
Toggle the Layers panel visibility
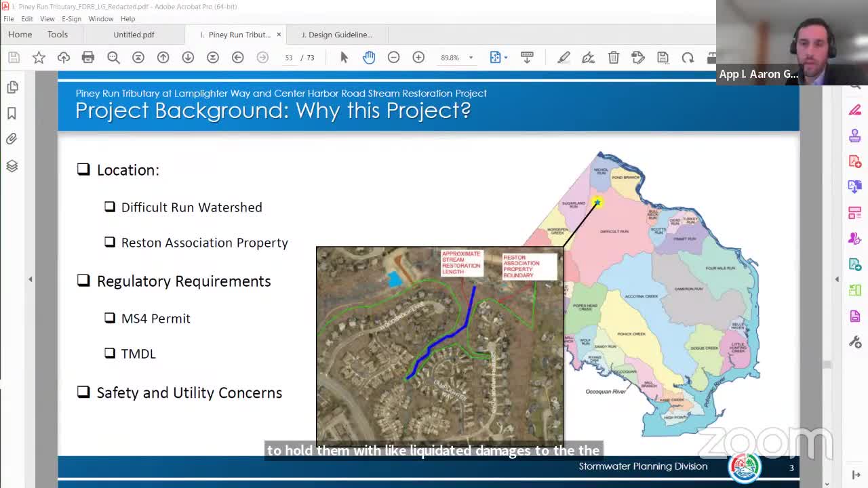pyautogui.click(x=12, y=165)
